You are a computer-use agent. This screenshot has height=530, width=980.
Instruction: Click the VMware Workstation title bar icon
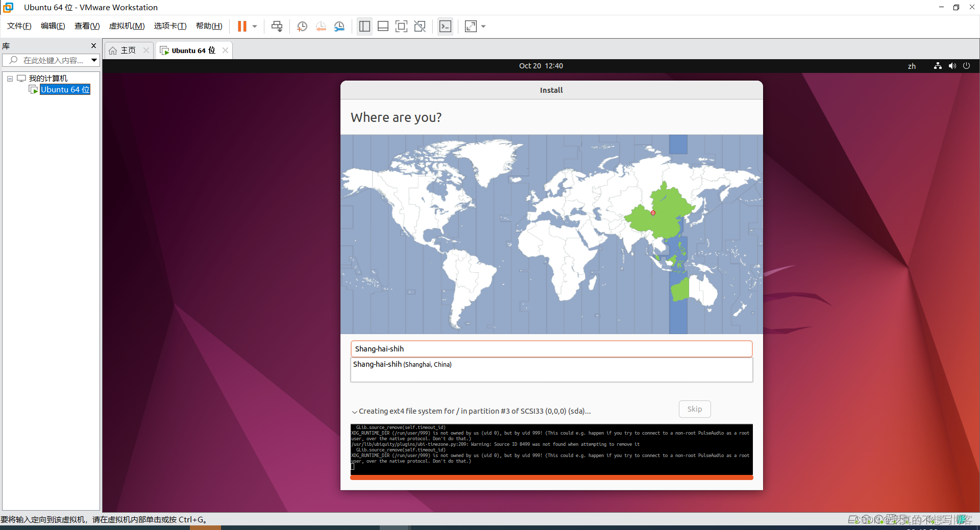[x=8, y=7]
